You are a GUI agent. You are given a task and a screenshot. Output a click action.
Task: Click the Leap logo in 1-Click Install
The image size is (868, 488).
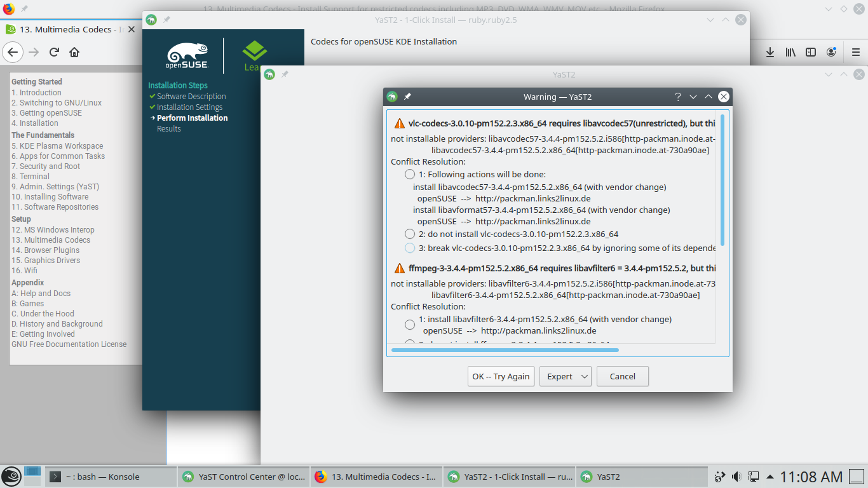tap(254, 56)
